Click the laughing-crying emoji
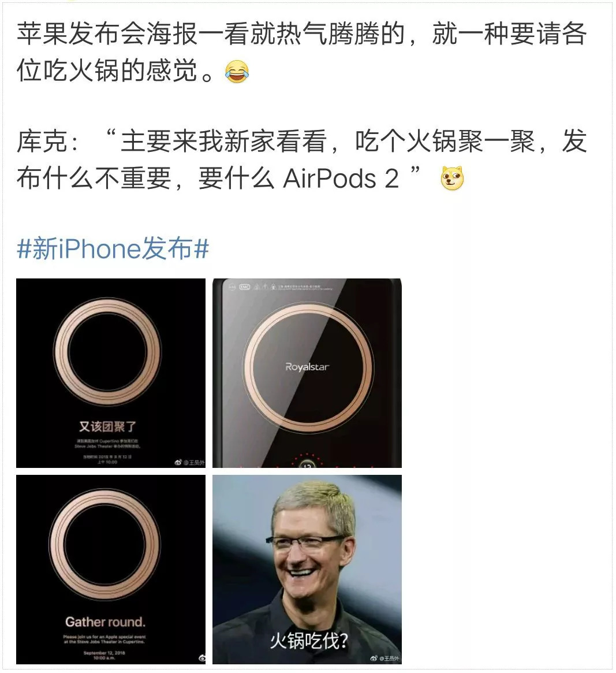The width and height of the screenshot is (616, 673). coord(237,71)
